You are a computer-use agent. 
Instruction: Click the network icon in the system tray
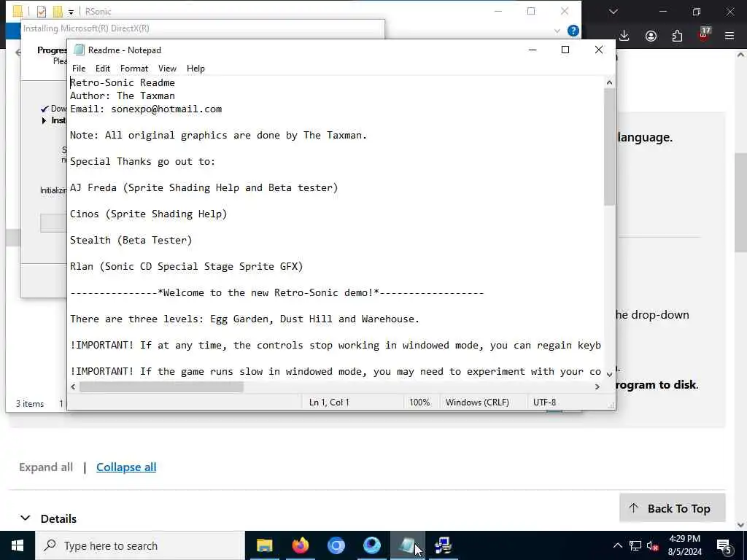(635, 545)
